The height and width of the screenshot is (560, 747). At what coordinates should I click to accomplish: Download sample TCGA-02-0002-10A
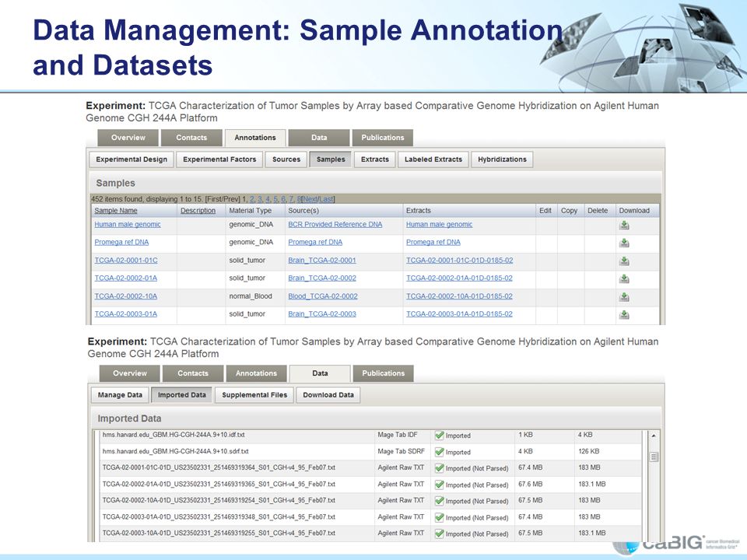pos(624,296)
